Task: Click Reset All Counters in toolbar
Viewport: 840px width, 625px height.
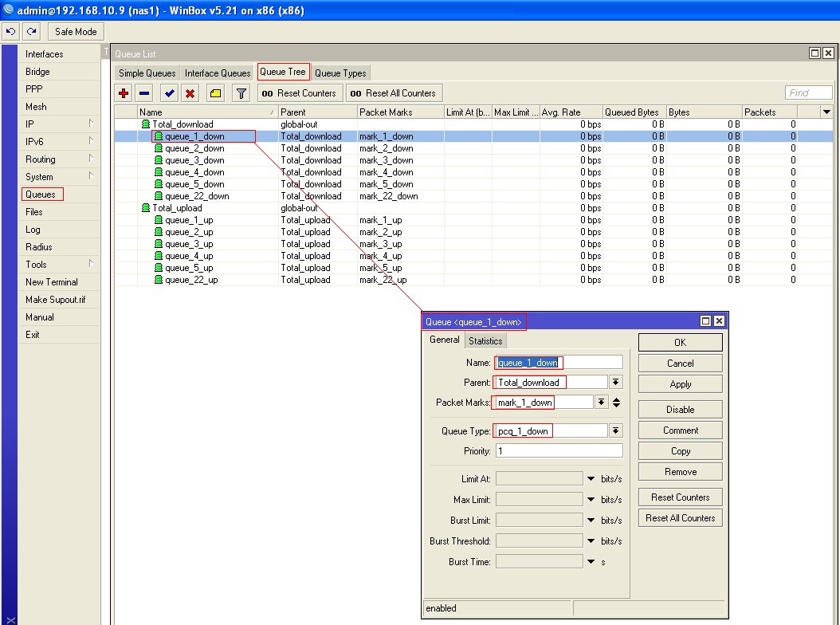Action: click(x=394, y=93)
